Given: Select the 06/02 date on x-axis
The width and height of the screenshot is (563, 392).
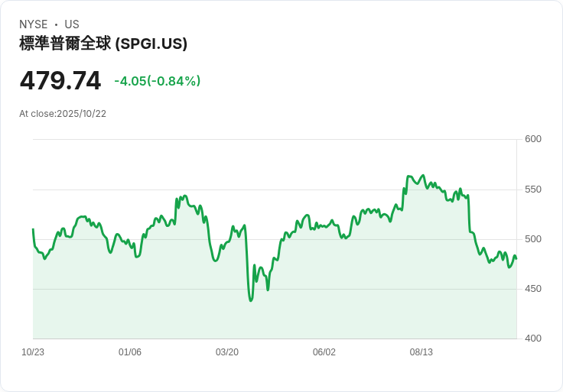Looking at the screenshot, I should click(324, 352).
